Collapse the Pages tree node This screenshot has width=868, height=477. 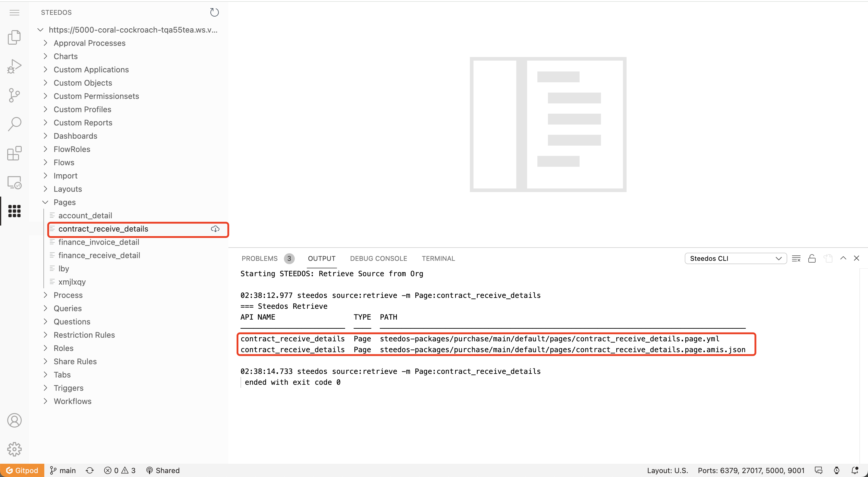[x=46, y=202]
